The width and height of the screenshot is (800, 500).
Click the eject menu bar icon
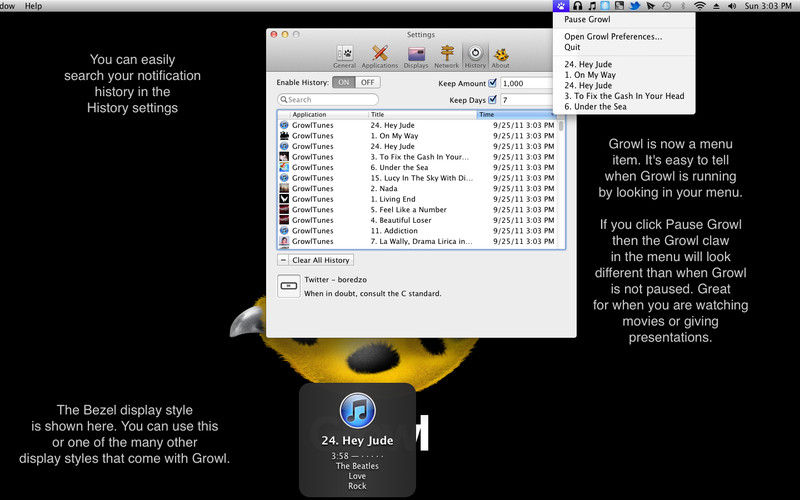coord(716,6)
